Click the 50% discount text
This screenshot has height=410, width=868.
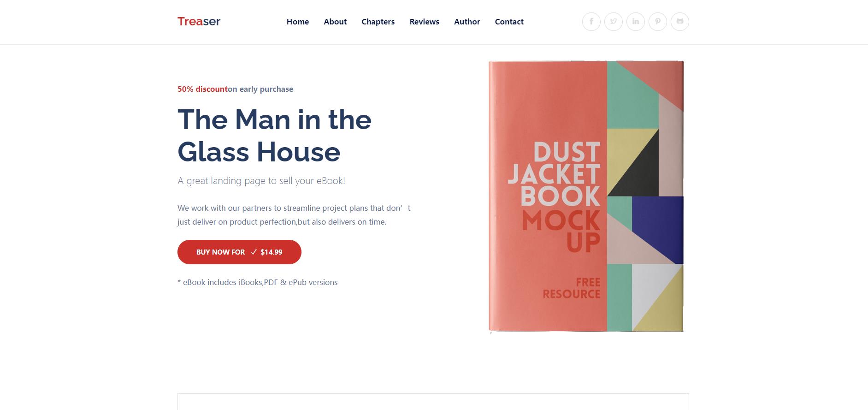point(202,89)
